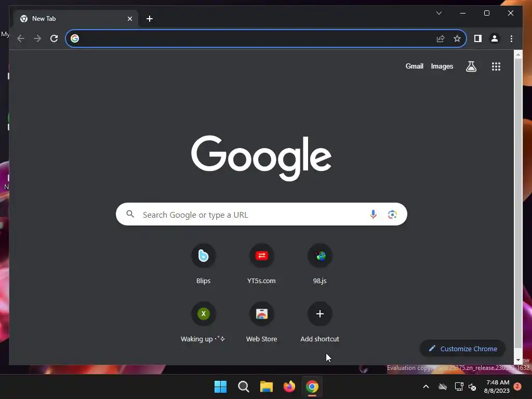Click the Search Google or type a URL box
The image size is (532, 399).
click(261, 214)
